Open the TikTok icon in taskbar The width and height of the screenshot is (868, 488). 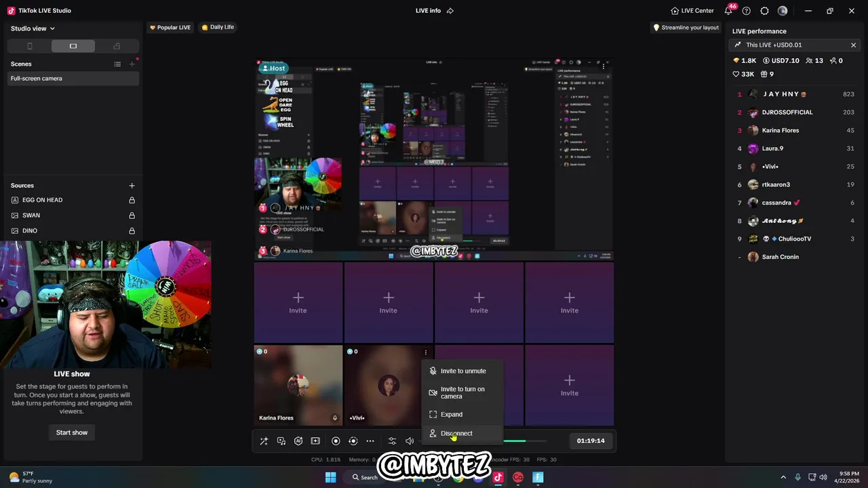click(498, 477)
